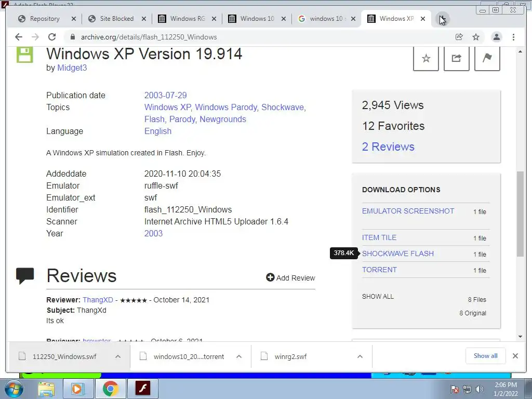
Task: Click the taskbar clock showing 2:06 PM
Action: click(506, 389)
